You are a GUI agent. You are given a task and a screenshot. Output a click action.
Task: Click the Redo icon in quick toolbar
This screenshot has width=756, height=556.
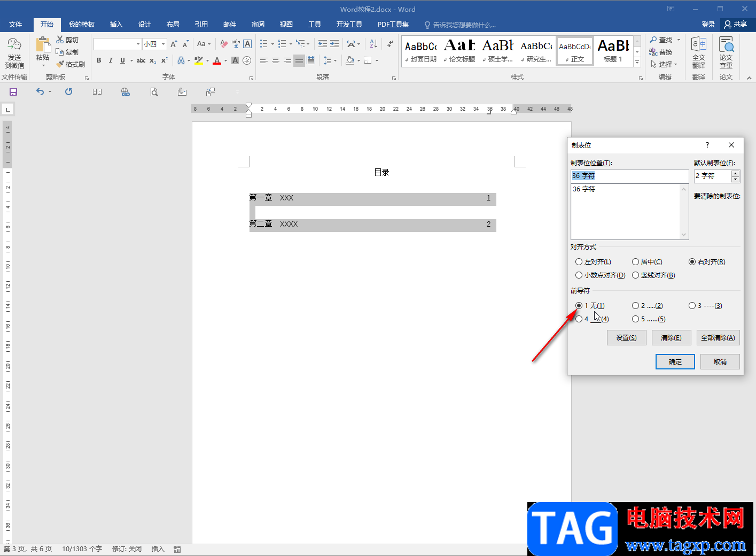point(69,92)
